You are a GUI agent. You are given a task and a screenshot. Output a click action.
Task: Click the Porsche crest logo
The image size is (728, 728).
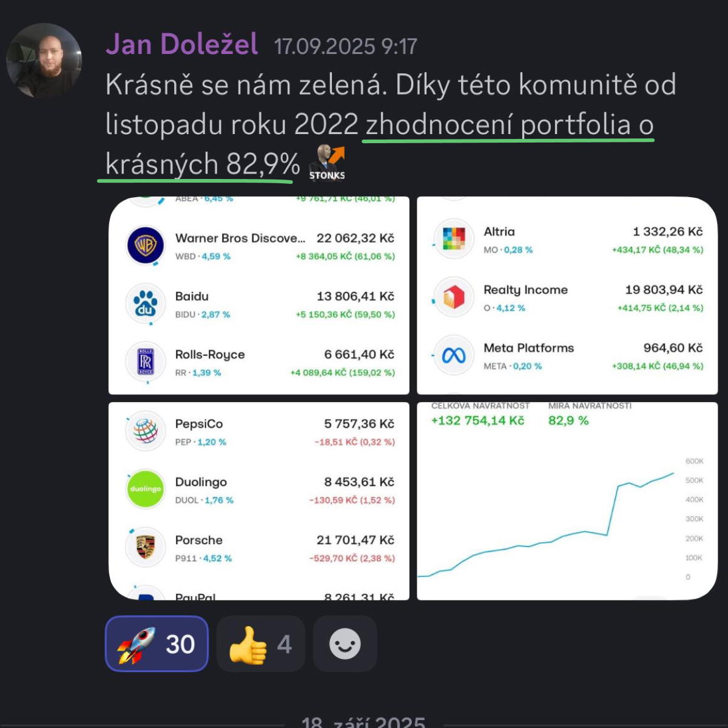[x=146, y=547]
